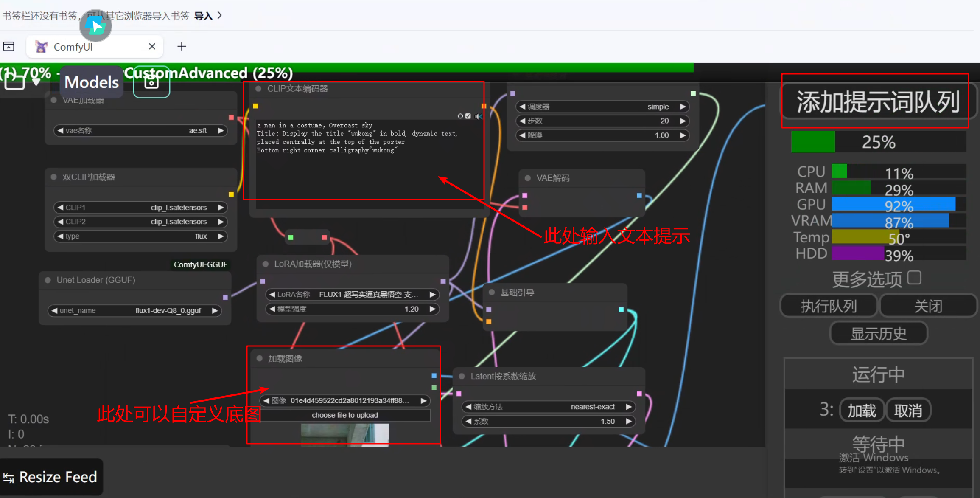Click the purple input slot on 基础引导 node
The height and width of the screenshot is (498, 980).
tap(489, 309)
